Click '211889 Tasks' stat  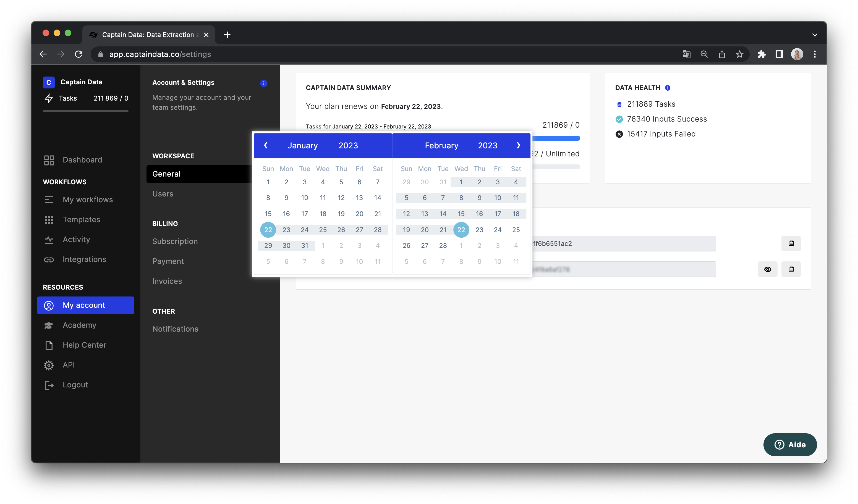click(x=651, y=104)
